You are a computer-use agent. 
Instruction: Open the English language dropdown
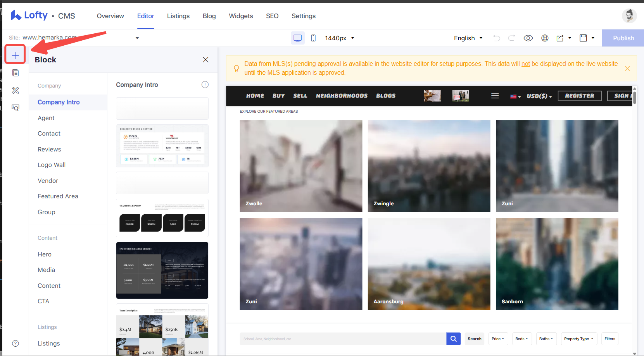[468, 38]
